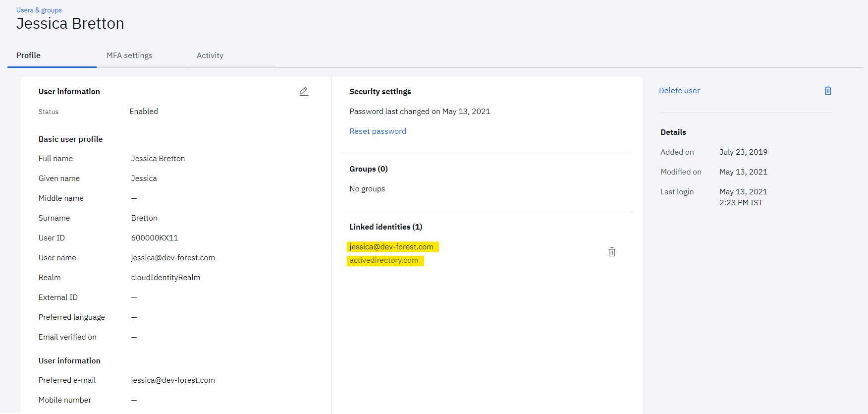
Task: Click the Delete user link
Action: pos(679,91)
